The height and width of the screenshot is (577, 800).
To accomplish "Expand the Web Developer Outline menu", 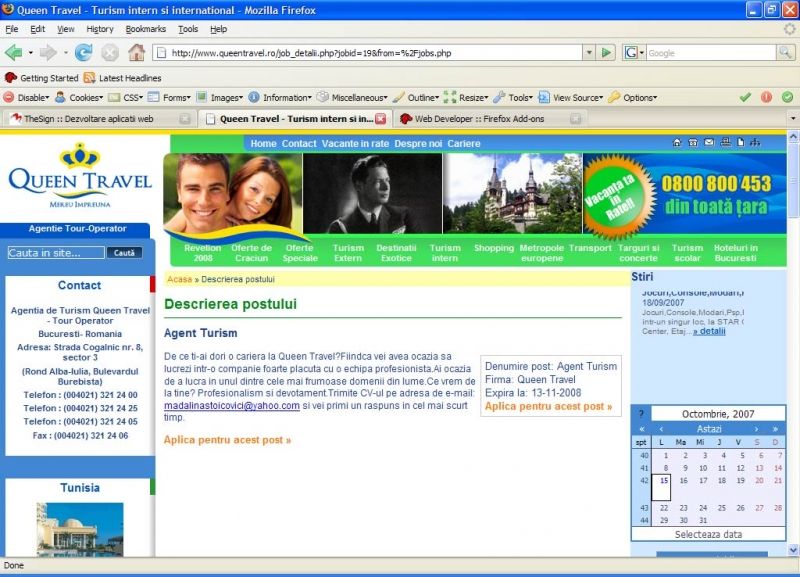I will pyautogui.click(x=416, y=98).
